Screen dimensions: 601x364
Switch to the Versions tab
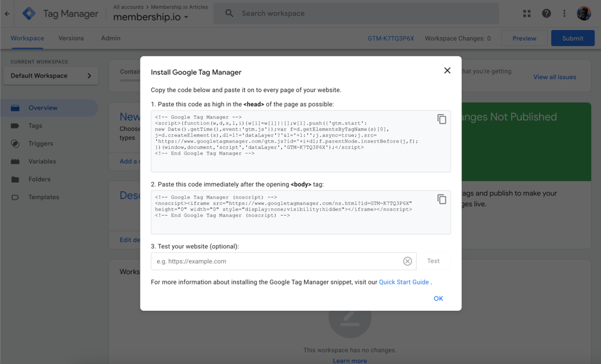pos(71,38)
